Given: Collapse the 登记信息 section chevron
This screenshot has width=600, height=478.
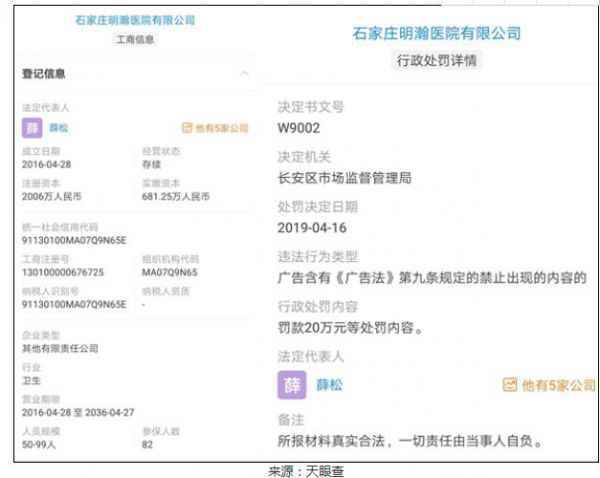Looking at the screenshot, I should pyautogui.click(x=245, y=73).
